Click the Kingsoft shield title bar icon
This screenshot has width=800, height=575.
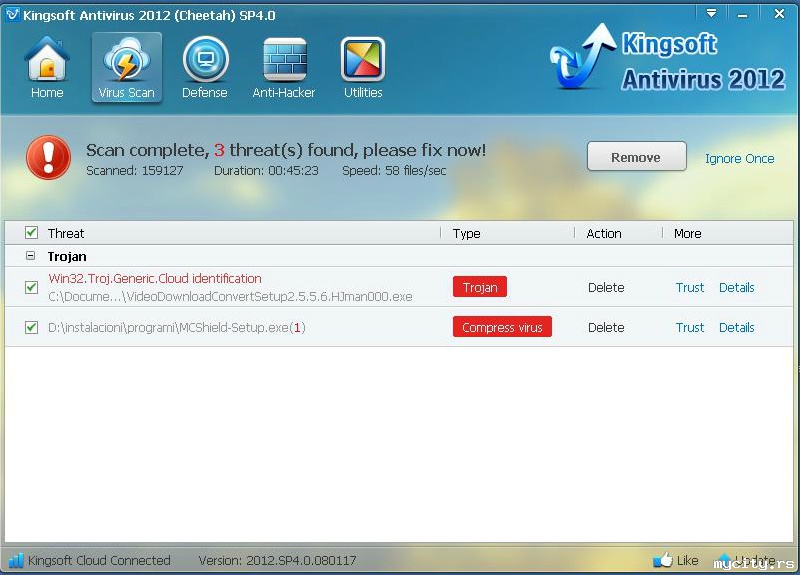coord(12,14)
